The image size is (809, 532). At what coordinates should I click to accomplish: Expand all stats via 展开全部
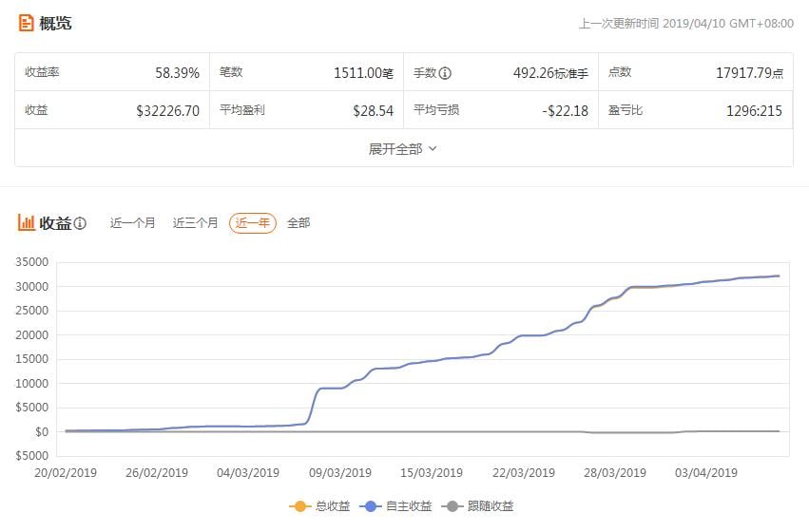tap(403, 149)
